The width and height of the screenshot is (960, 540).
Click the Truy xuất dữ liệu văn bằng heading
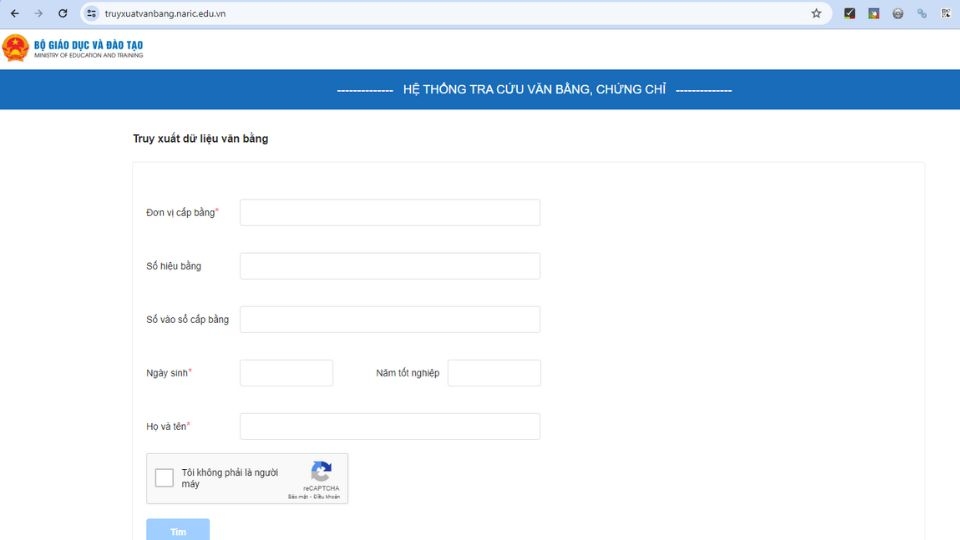pos(200,138)
